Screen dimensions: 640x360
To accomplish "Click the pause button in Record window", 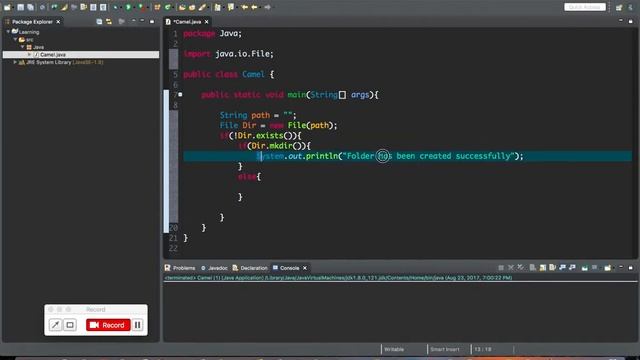I will [138, 325].
